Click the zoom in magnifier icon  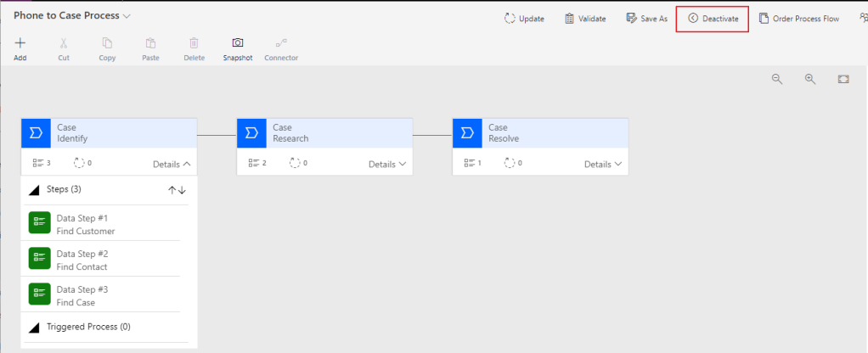pyautogui.click(x=810, y=79)
